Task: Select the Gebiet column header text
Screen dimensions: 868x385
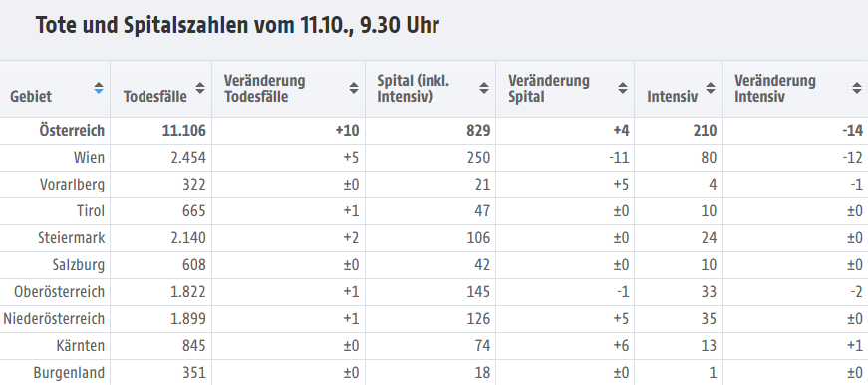Action: (x=31, y=97)
